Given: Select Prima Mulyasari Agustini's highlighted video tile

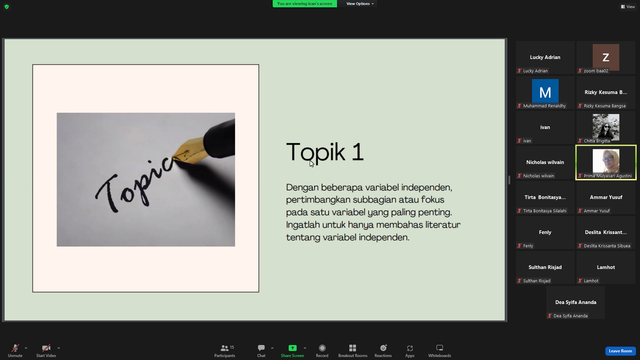Looking at the screenshot, I should click(x=606, y=163).
